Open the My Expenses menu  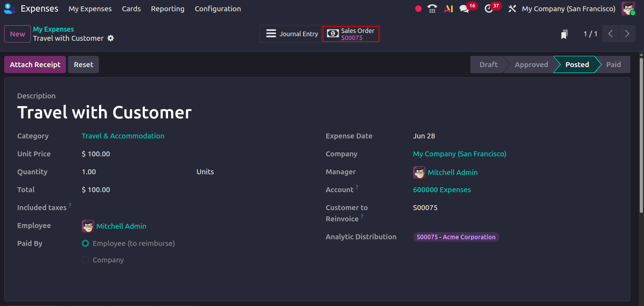[90, 9]
